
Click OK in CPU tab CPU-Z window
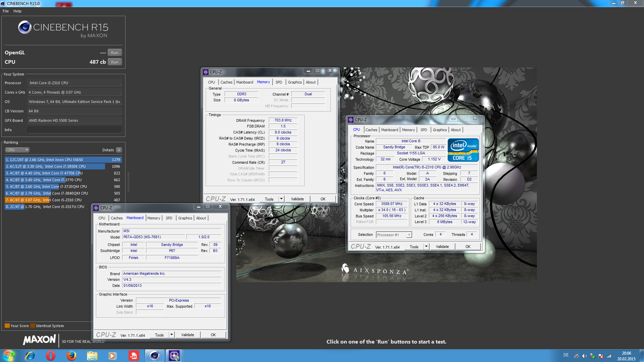[x=468, y=247]
